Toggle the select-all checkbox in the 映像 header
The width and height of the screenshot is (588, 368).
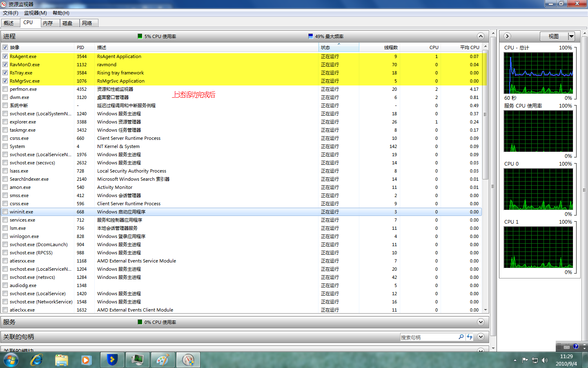(x=5, y=47)
